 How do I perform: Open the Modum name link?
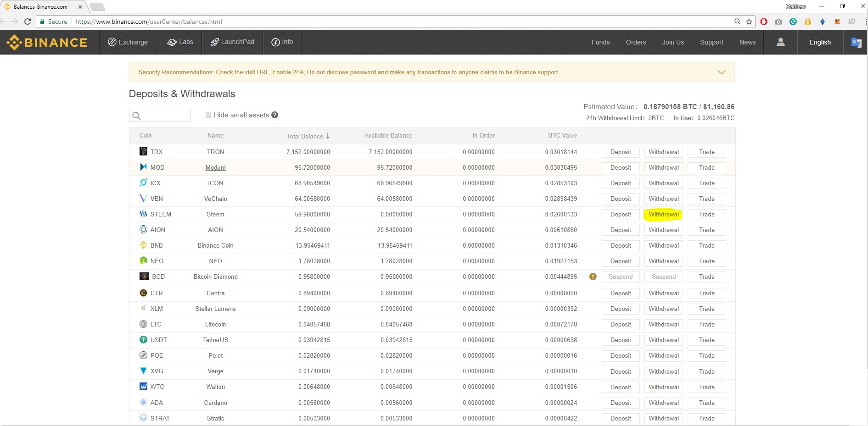(215, 167)
